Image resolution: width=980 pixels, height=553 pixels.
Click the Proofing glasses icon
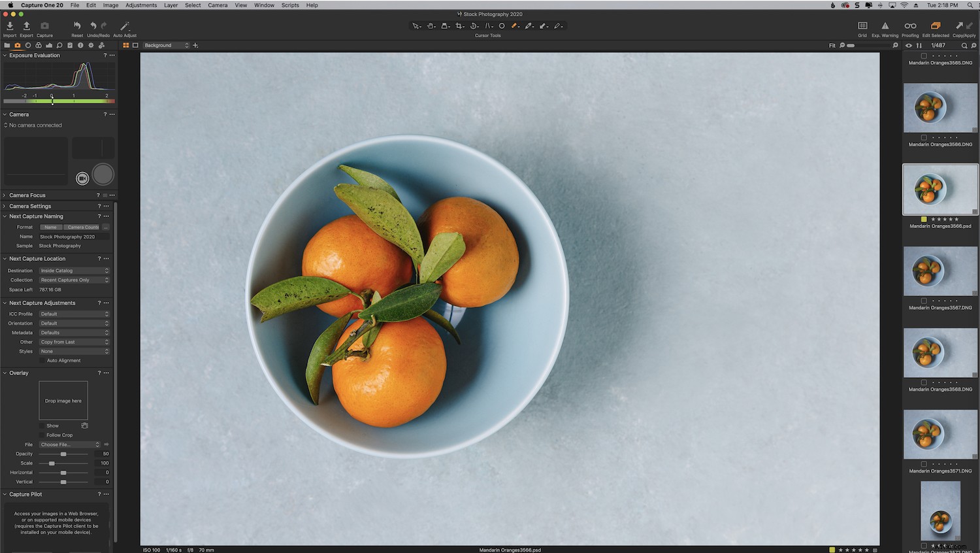pyautogui.click(x=909, y=26)
